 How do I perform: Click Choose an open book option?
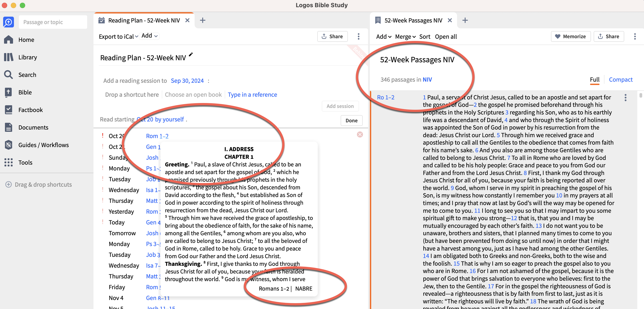coord(193,95)
